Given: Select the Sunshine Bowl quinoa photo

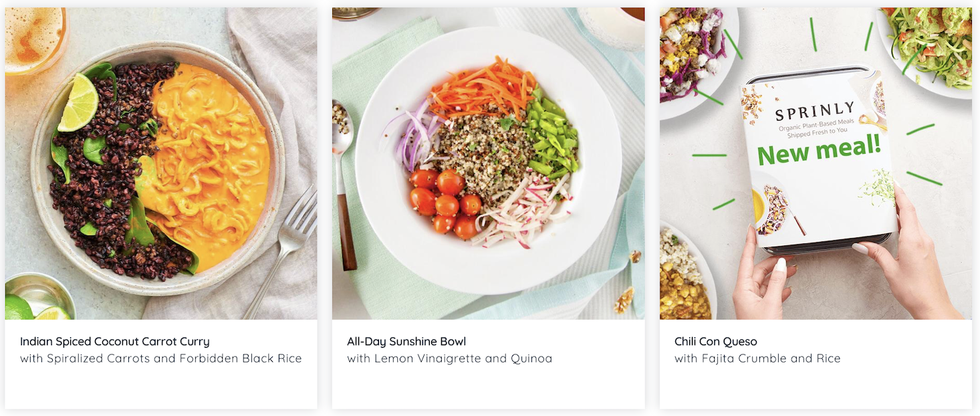Looking at the screenshot, I should (x=488, y=163).
